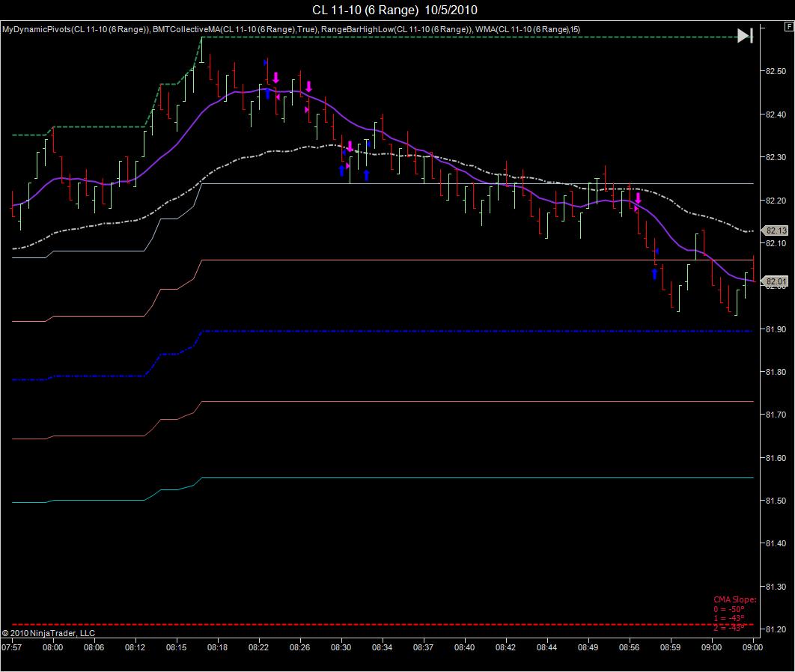Click the 81.40 price axis label
Screen dimensions: 795x672
coord(776,543)
